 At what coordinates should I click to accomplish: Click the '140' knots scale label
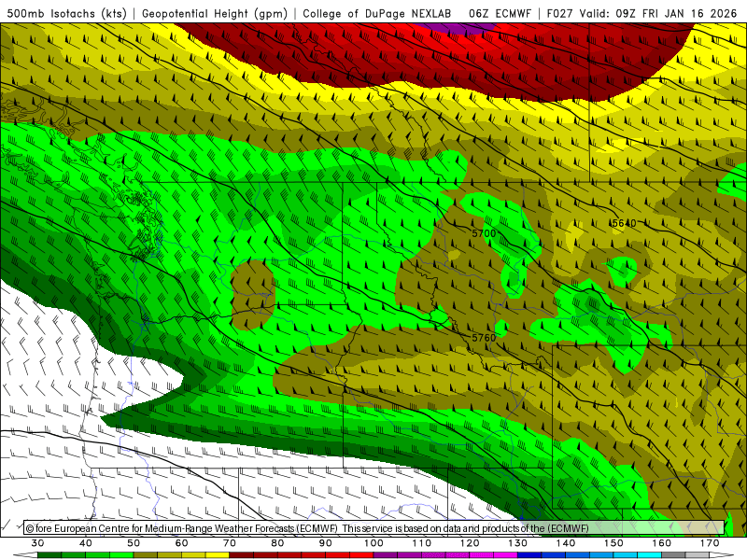566,543
